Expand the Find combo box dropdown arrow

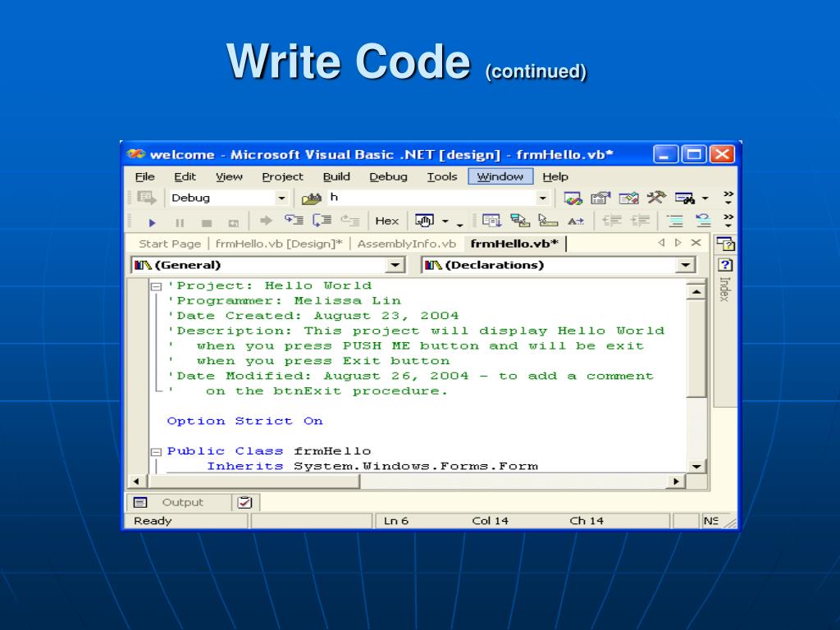(x=543, y=199)
